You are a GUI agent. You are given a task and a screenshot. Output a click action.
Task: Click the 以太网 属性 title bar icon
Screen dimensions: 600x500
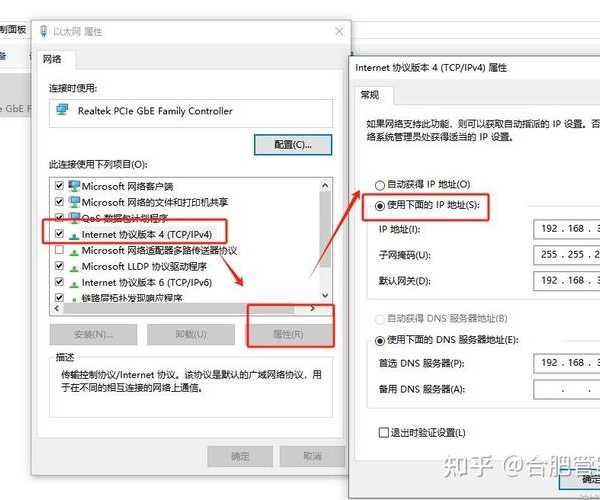point(44,31)
